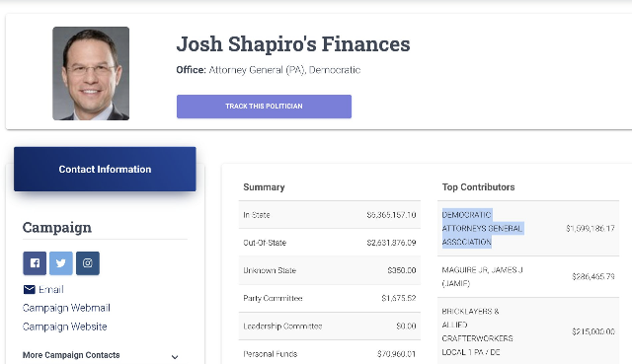
Task: Click the Out-Of-State summary row
Action: pos(329,243)
